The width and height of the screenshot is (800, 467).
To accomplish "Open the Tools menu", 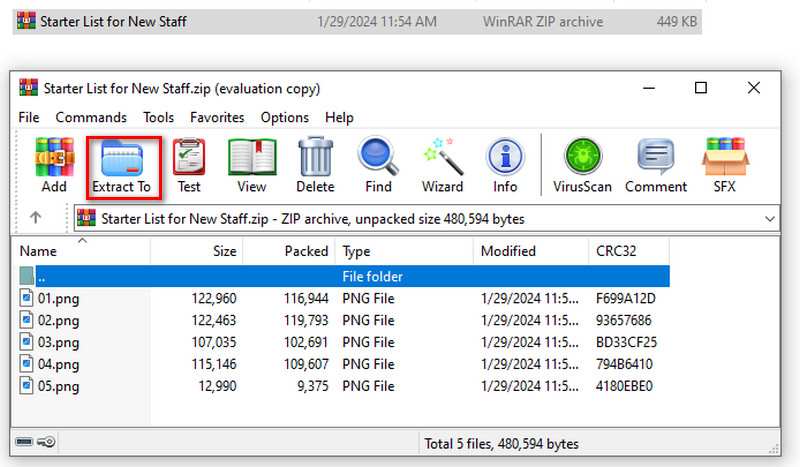I will [158, 117].
